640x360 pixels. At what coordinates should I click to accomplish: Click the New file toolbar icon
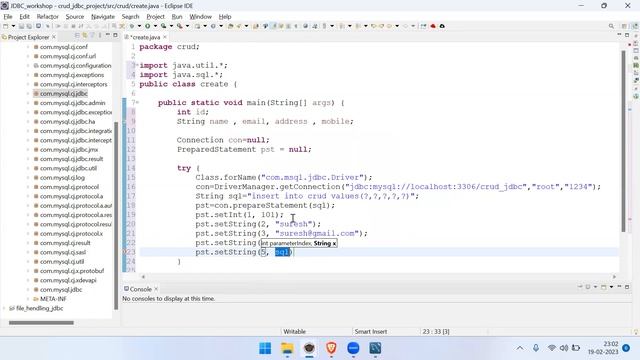coord(5,26)
